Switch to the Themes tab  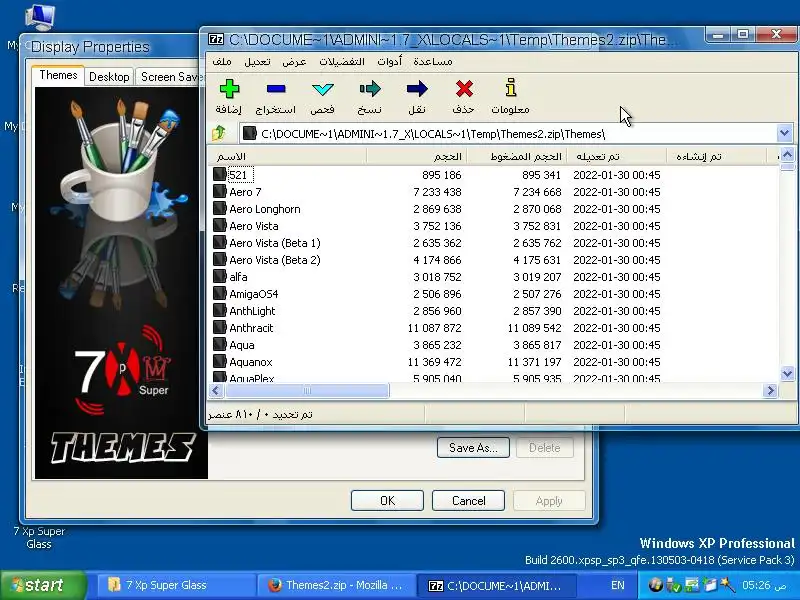[58, 75]
